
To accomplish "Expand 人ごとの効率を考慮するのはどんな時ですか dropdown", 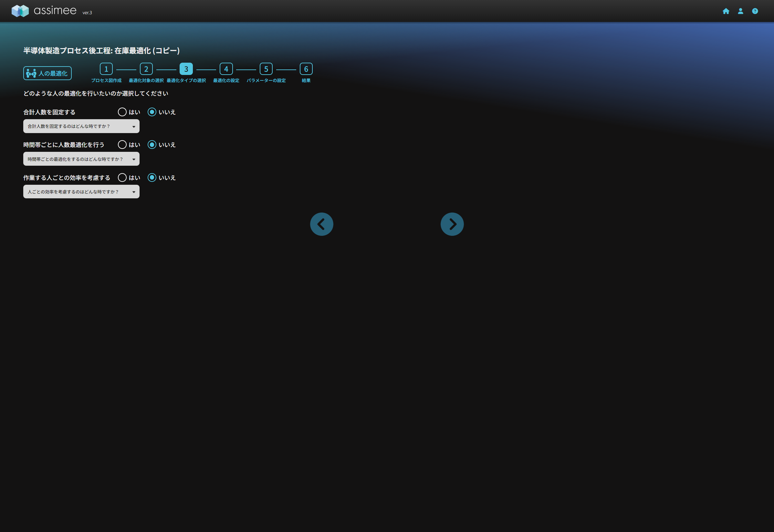I will tap(81, 192).
